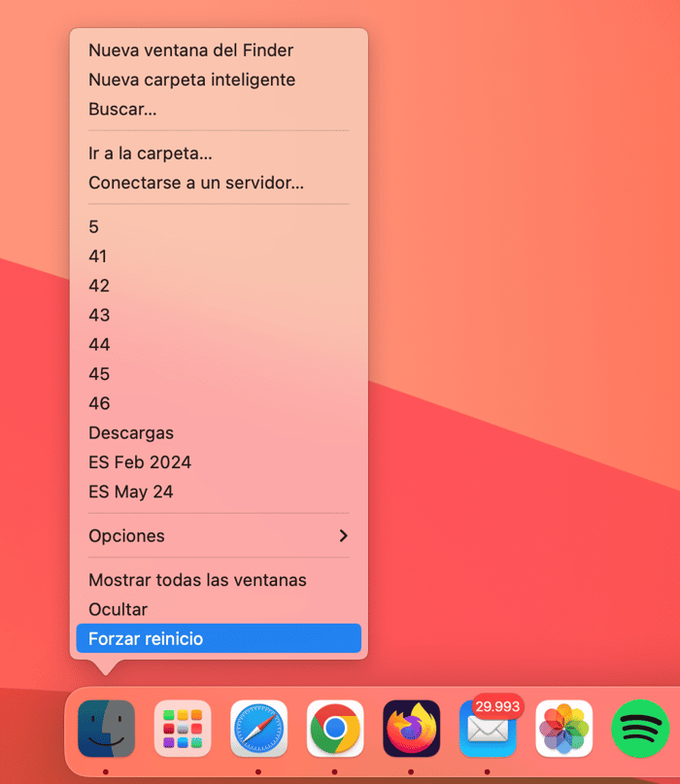Open the Finder icon in the Dock
Viewport: 680px width, 784px height.
106,728
